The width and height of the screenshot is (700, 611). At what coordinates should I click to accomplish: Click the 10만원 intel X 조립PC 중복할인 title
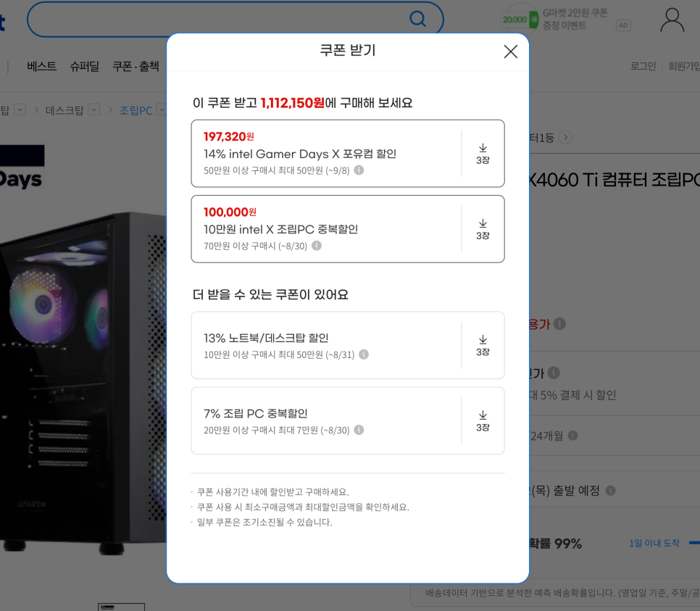tap(281, 230)
